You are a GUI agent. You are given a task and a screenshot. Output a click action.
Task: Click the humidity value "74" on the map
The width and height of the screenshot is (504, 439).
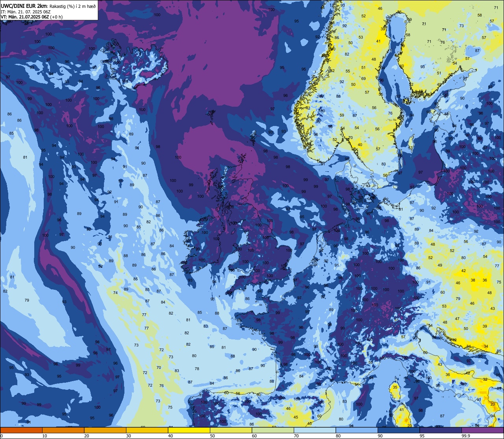click(x=115, y=293)
